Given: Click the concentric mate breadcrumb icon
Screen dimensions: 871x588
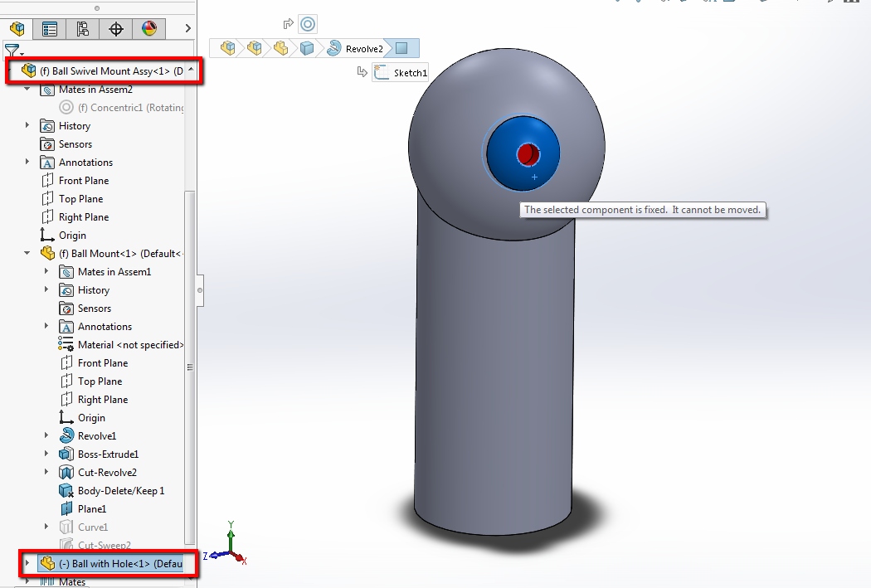Looking at the screenshot, I should 308,24.
